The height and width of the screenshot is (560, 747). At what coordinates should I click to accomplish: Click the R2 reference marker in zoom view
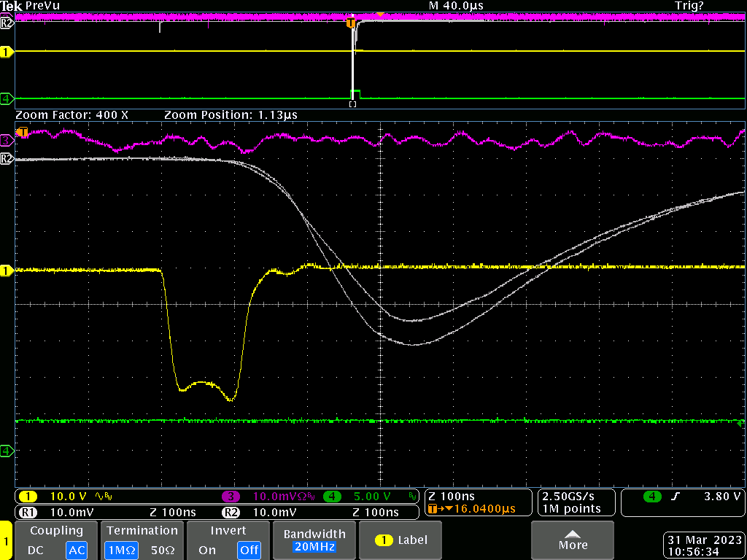point(7,157)
